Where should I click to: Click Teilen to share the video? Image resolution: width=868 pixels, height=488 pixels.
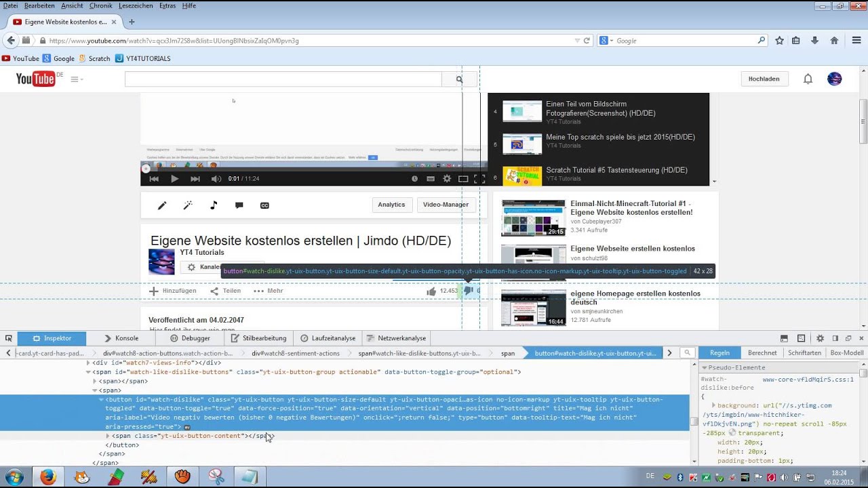pyautogui.click(x=225, y=291)
